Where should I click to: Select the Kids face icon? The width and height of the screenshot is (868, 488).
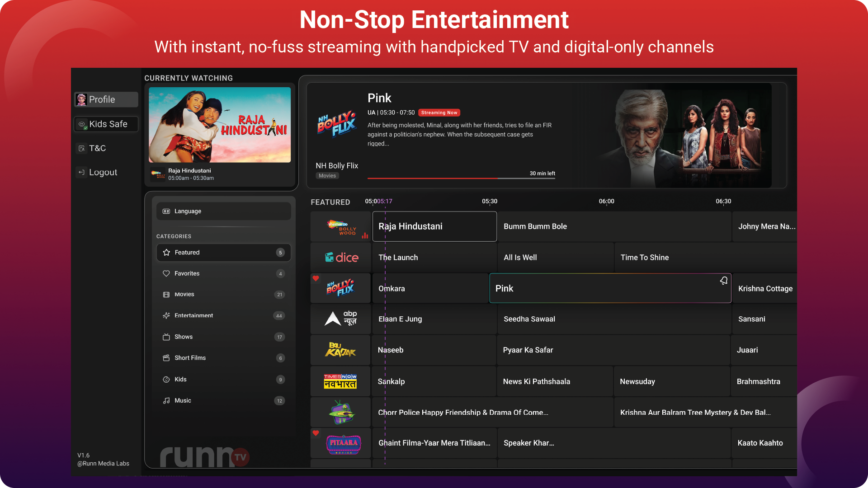point(166,380)
